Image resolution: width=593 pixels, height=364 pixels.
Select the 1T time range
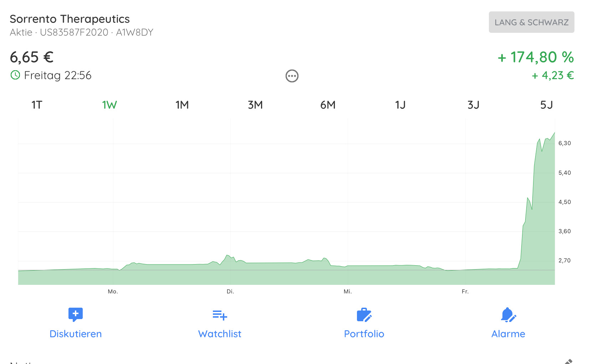click(x=37, y=105)
